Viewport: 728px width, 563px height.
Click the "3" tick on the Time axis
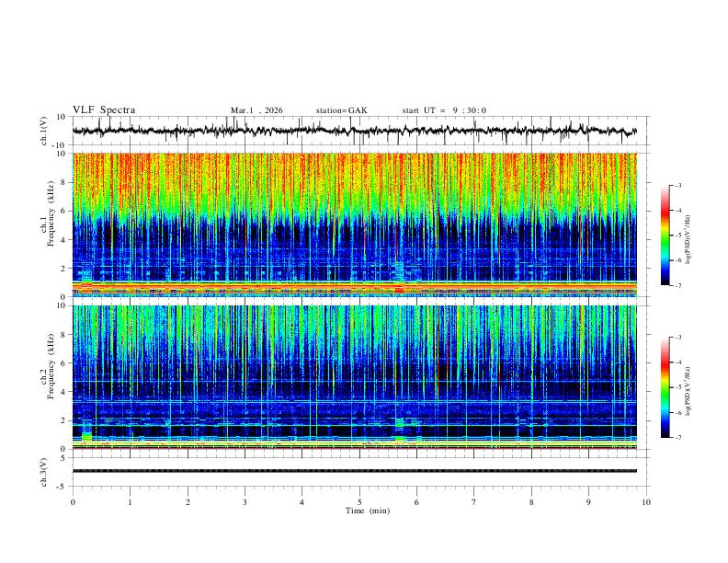tap(245, 502)
